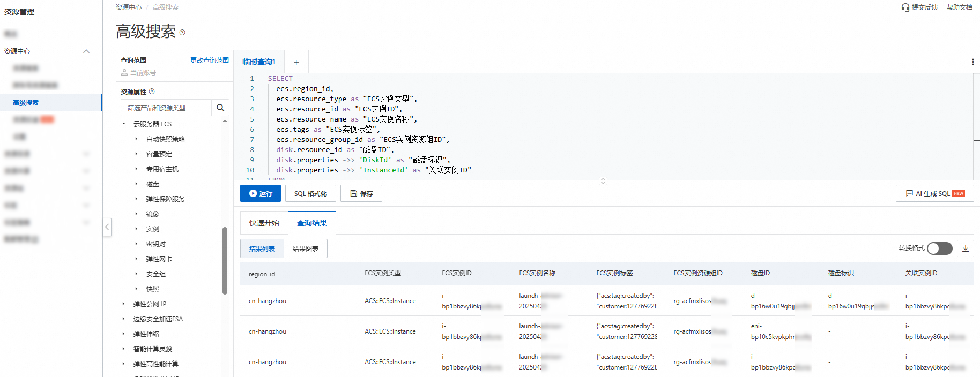980x377 pixels.
Task: Click the region_id column header
Action: coord(262,274)
